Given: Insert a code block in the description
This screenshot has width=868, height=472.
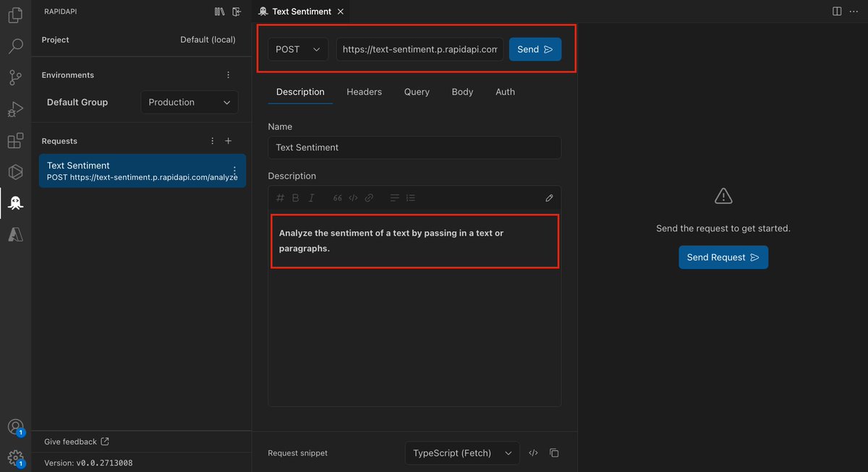Looking at the screenshot, I should pos(353,197).
